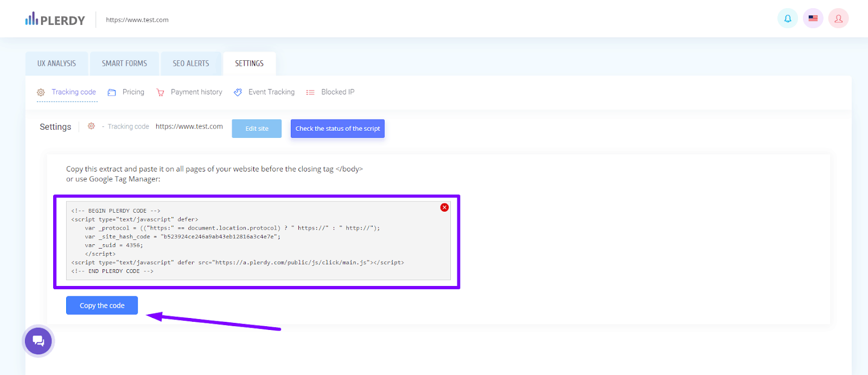Select the SETTINGS tab

point(250,63)
